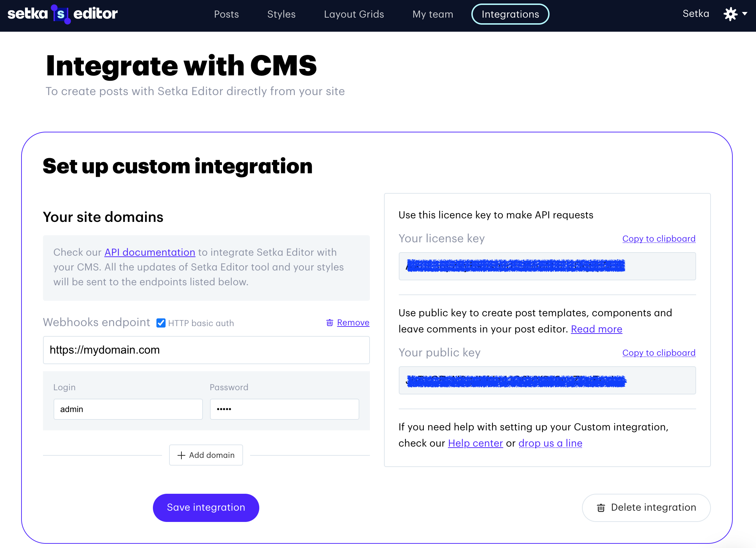Viewport: 756px width, 548px height.
Task: Expand the dropdown arrow next to gear
Action: (745, 14)
